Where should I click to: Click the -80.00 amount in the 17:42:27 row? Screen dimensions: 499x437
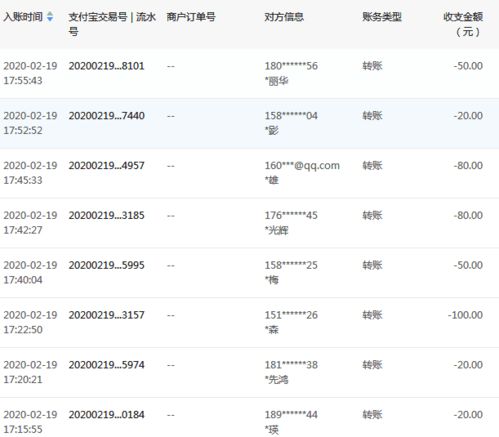pos(468,215)
